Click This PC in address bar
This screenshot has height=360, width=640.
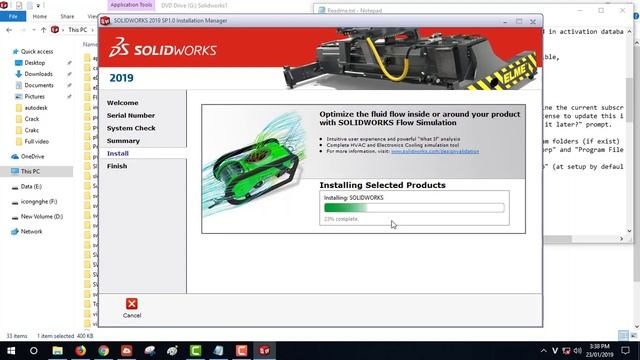coord(78,30)
